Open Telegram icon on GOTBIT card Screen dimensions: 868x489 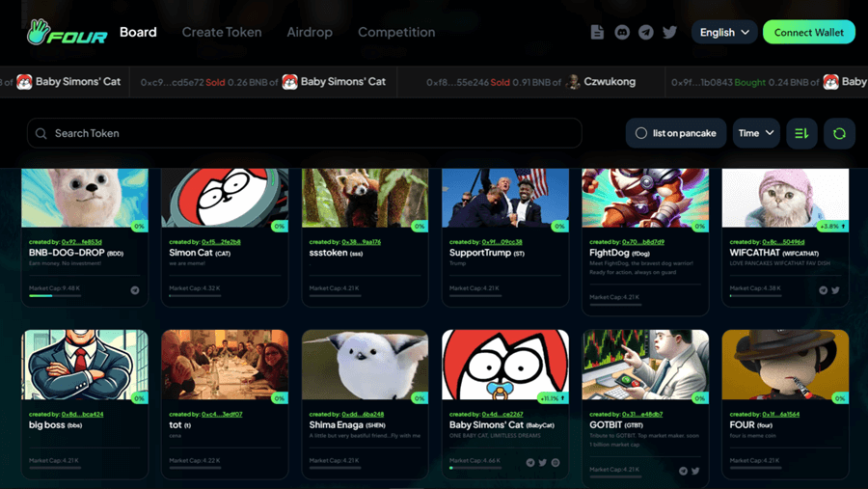click(683, 471)
